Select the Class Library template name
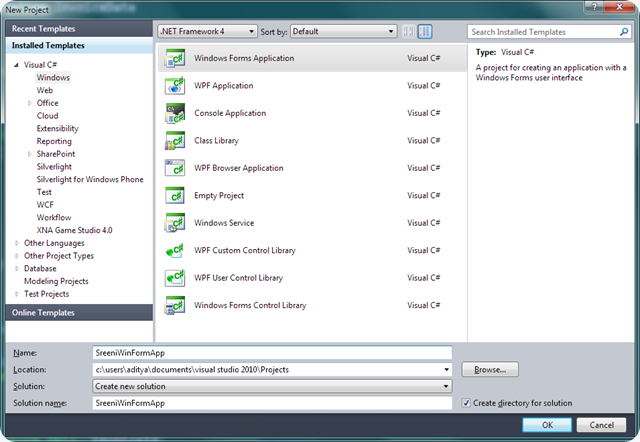This screenshot has width=640, height=442. click(216, 140)
